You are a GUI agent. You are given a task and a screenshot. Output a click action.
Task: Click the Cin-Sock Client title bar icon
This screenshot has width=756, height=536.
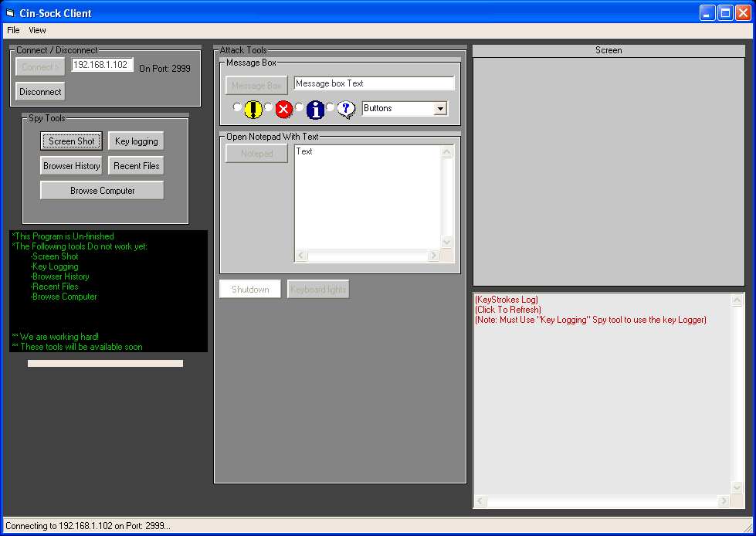[x=10, y=13]
